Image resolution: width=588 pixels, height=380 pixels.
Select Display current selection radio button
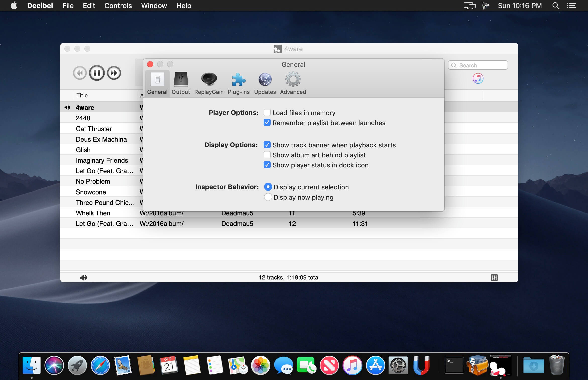pos(268,187)
